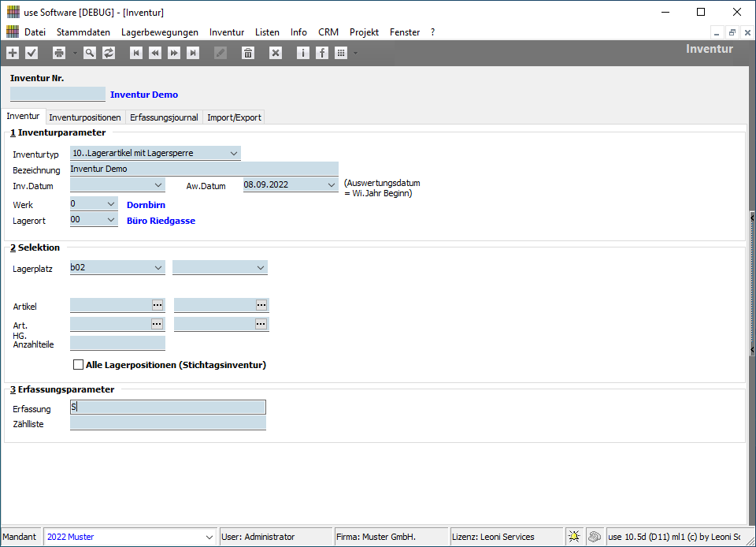The image size is (756, 547).
Task: Click the Zählliste input field
Action: click(168, 423)
